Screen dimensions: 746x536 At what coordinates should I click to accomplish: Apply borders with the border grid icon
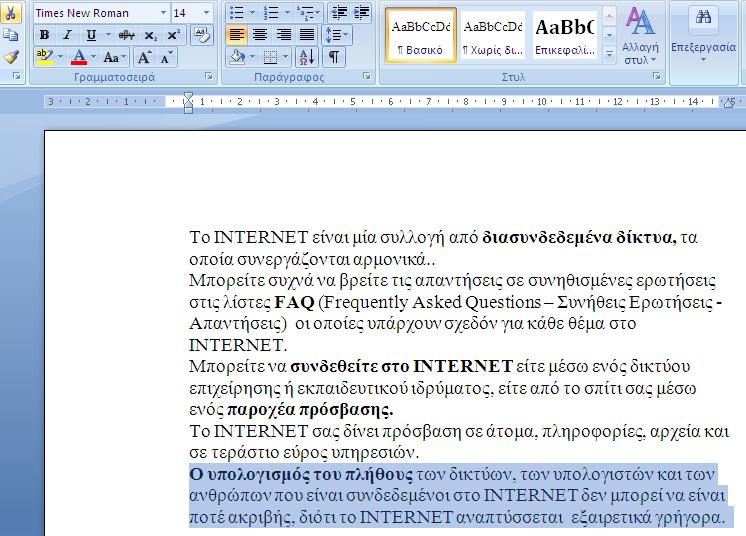point(270,58)
